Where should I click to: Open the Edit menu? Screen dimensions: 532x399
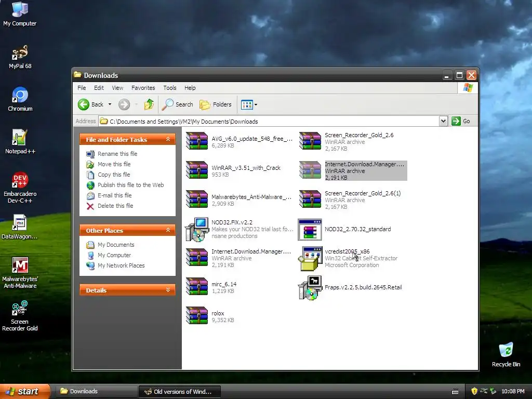[99, 88]
